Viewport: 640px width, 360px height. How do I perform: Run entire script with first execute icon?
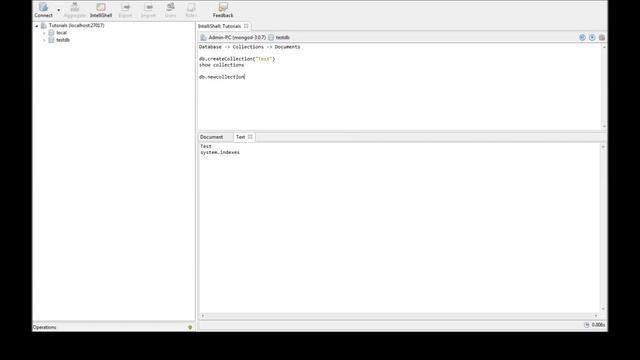click(x=582, y=38)
